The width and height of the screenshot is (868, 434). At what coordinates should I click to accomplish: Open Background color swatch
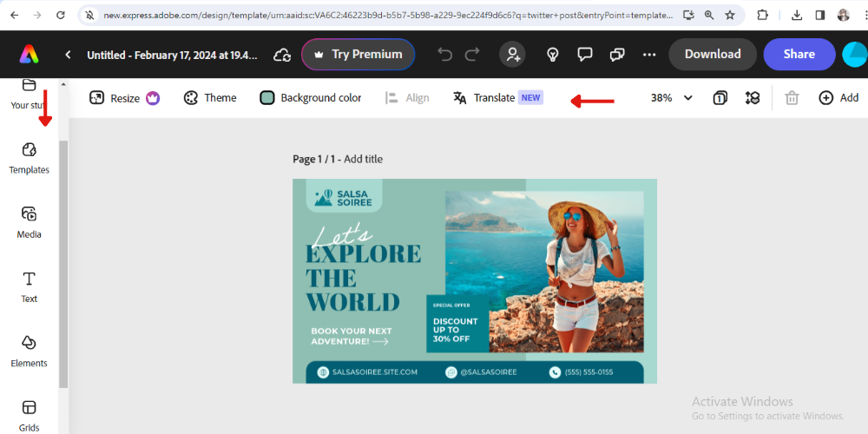tap(311, 98)
